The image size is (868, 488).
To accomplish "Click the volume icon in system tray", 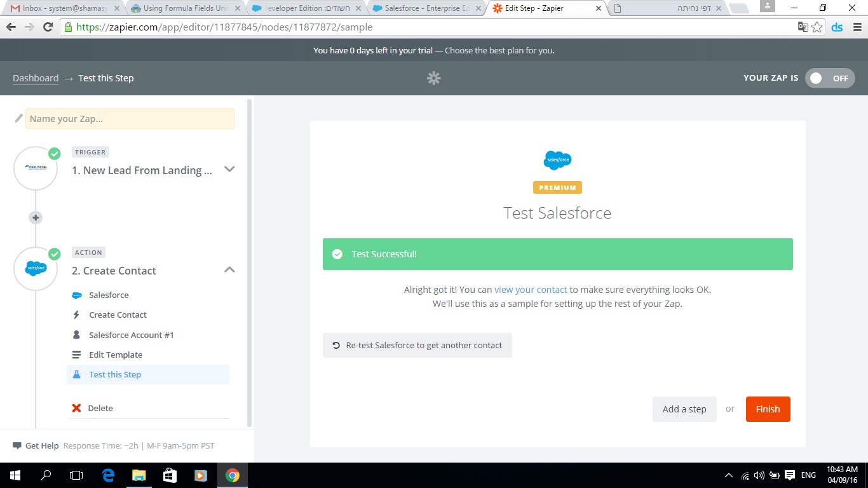I will (x=759, y=475).
